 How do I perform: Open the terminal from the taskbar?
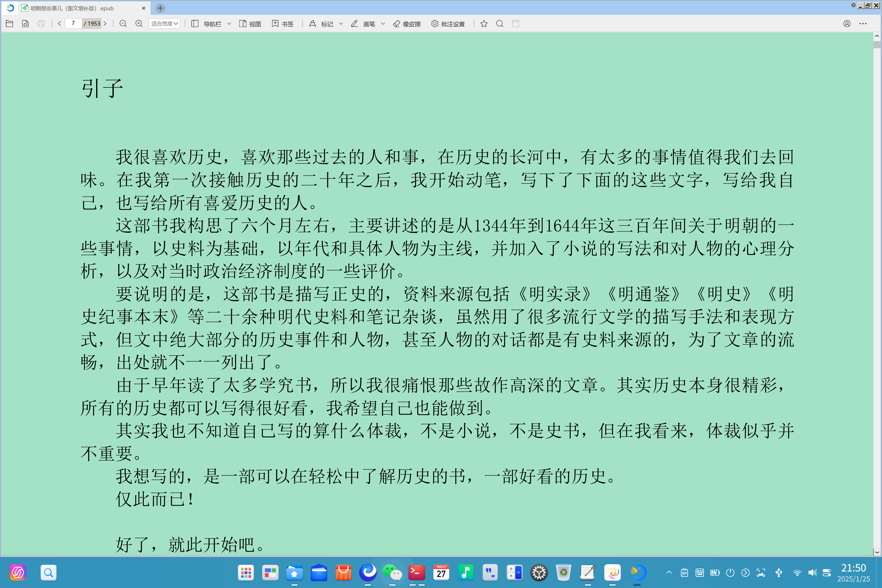point(417,573)
